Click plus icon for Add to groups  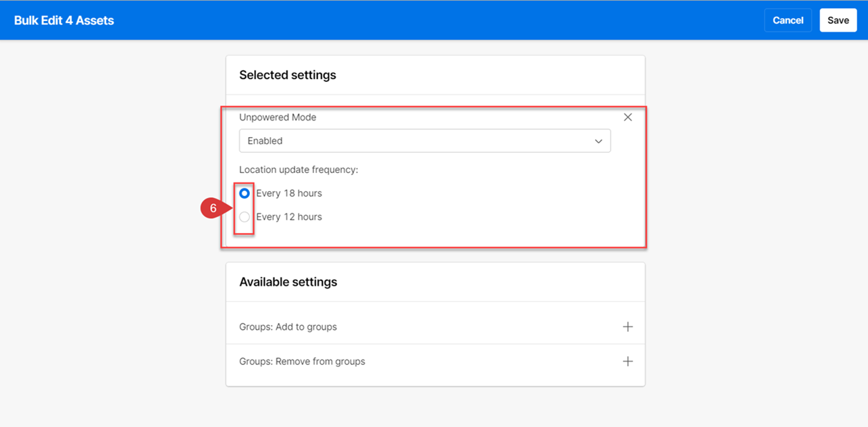pos(628,327)
